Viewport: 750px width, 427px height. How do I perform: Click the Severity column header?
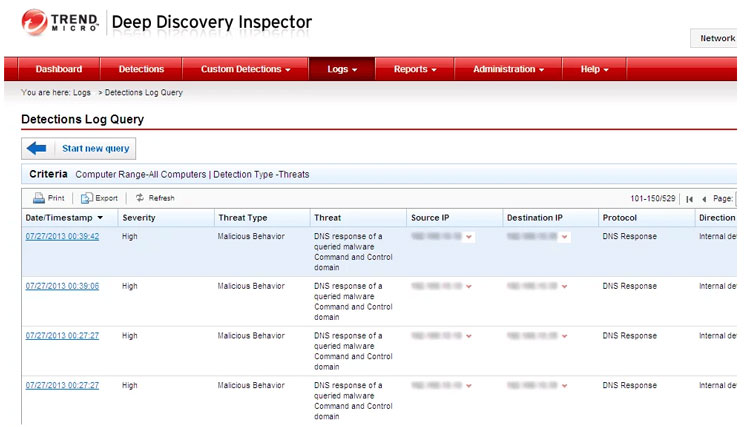tap(138, 218)
